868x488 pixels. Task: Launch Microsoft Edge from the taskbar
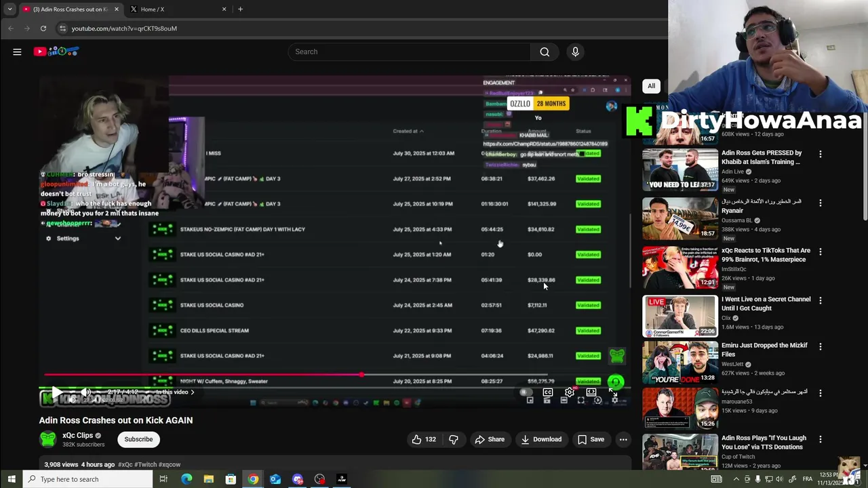coord(186,479)
